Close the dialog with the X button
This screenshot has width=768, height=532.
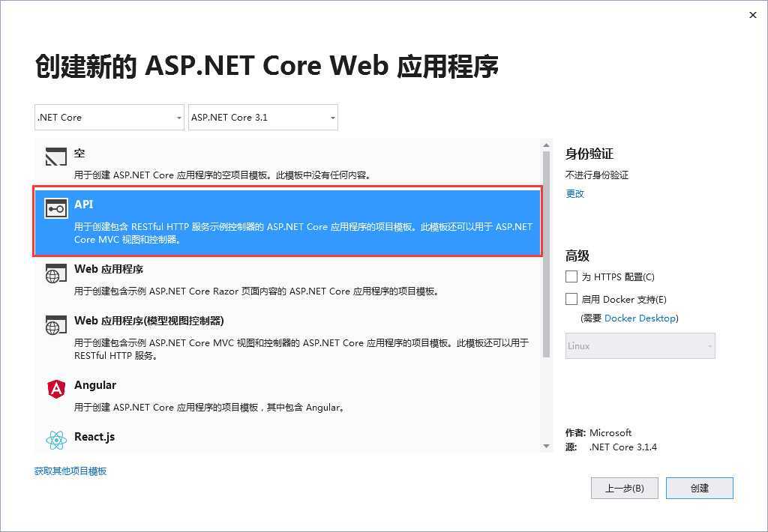[753, 15]
